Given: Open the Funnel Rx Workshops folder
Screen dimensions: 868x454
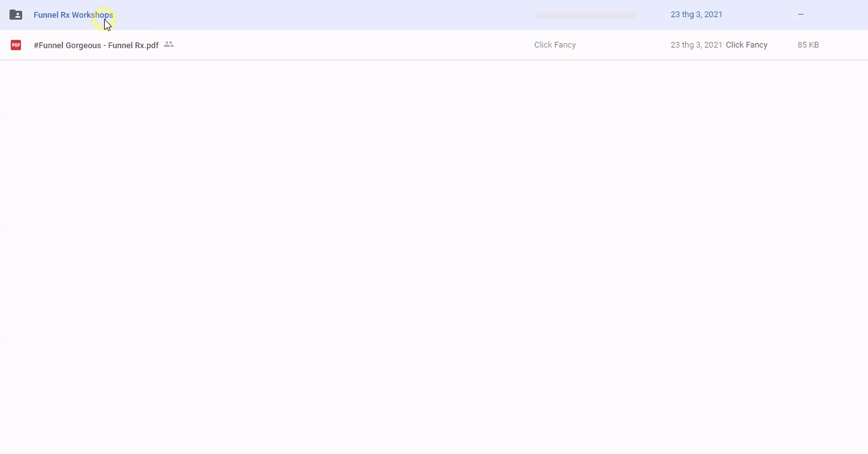Looking at the screenshot, I should [x=73, y=15].
